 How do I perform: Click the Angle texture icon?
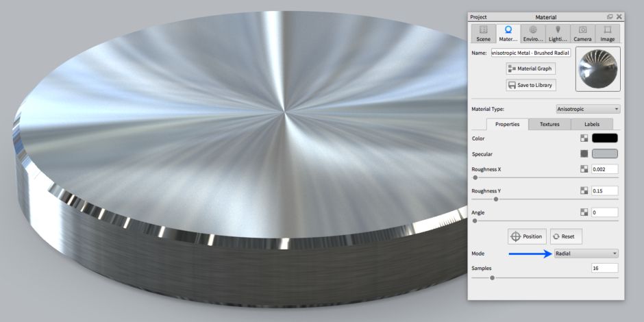(584, 212)
